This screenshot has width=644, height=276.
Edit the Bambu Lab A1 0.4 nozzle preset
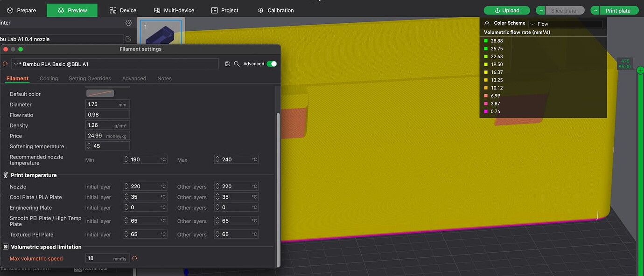[128, 39]
